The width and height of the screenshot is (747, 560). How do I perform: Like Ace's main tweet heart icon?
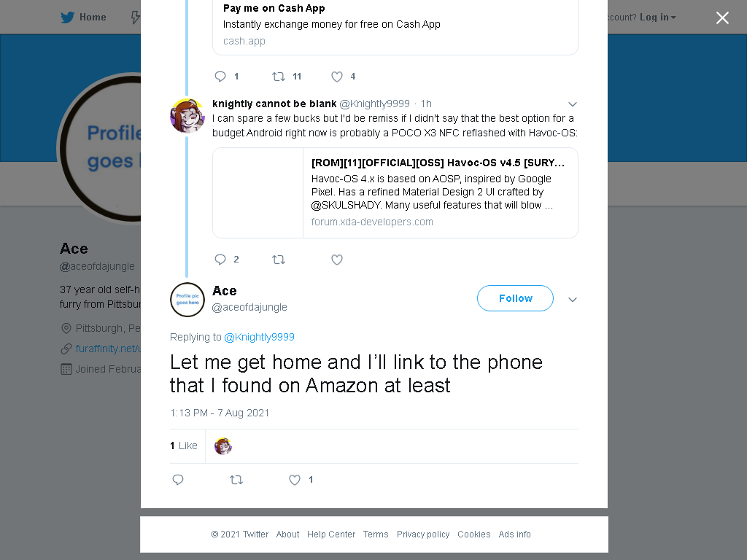(295, 480)
